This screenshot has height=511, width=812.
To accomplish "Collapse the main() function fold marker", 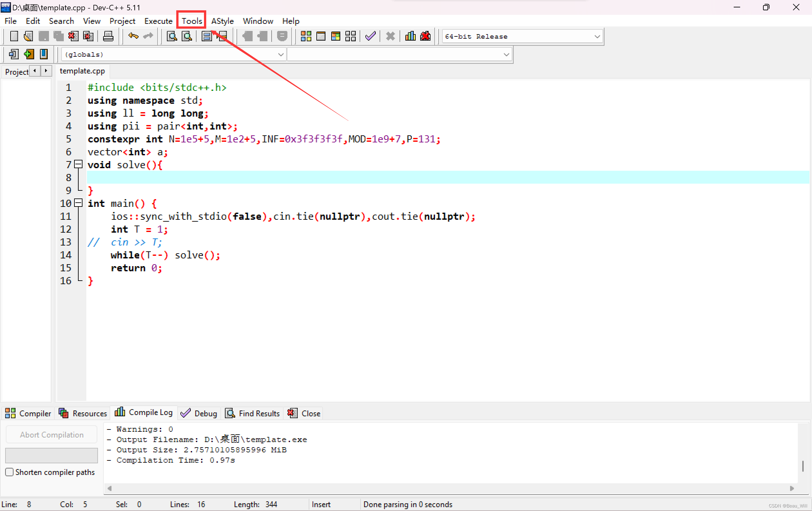I will 78,203.
